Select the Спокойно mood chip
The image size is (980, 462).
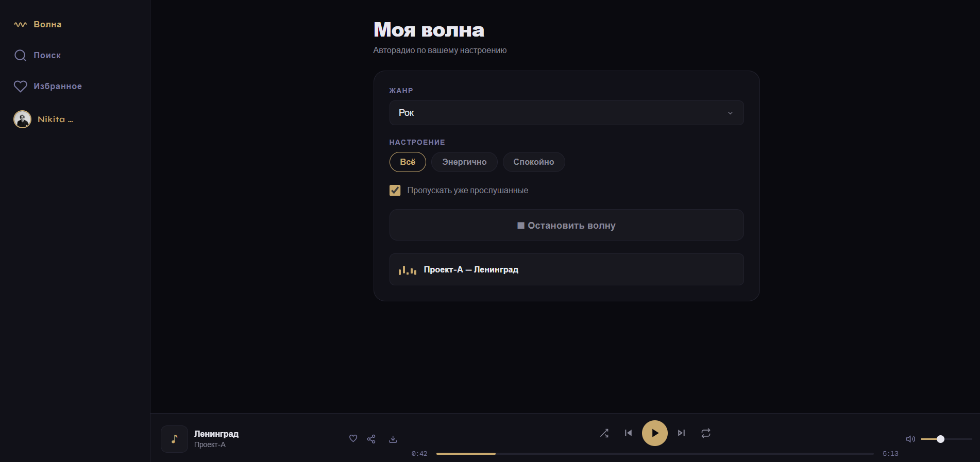pyautogui.click(x=533, y=162)
